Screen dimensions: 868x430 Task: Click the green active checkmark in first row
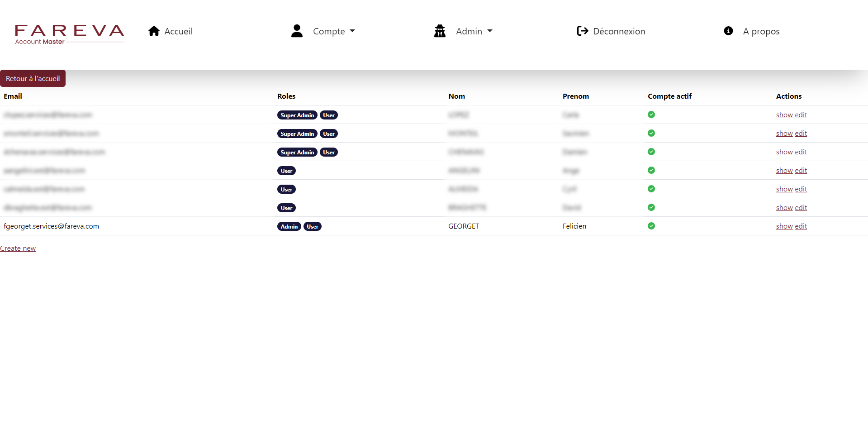[651, 115]
